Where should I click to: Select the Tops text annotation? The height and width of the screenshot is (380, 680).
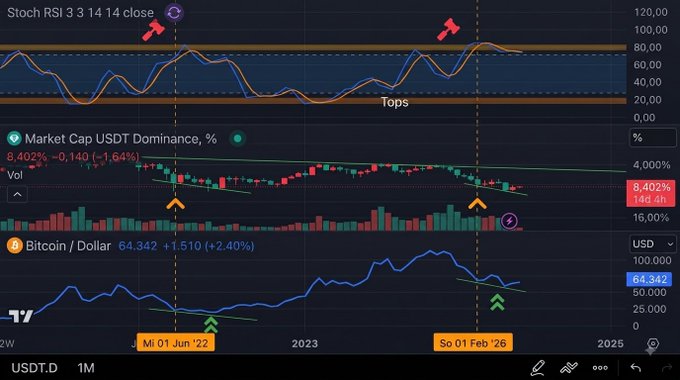coord(395,102)
